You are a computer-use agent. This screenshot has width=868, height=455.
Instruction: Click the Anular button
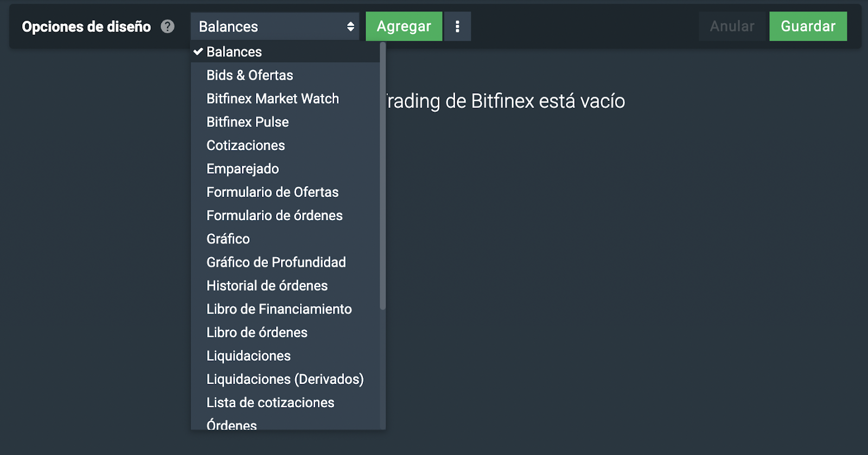[x=732, y=26]
